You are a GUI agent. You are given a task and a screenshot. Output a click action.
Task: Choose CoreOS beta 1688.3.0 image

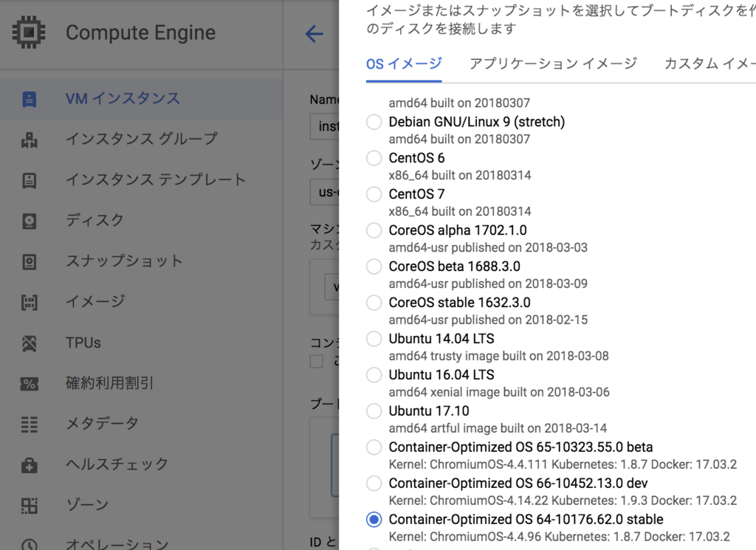(374, 267)
